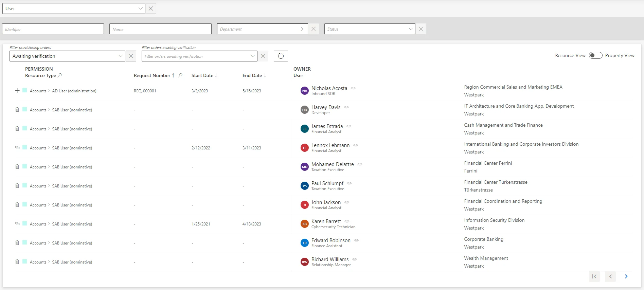
Task: Refresh the provisioning orders list
Action: point(281,56)
